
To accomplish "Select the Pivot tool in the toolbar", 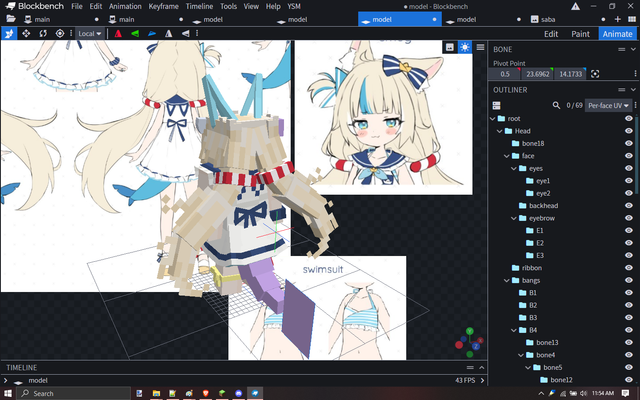I will [x=60, y=33].
